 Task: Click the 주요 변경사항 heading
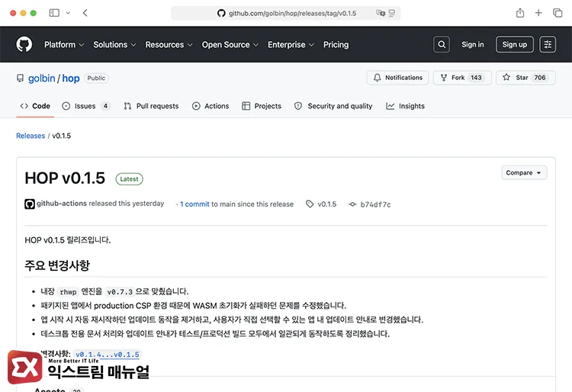pos(57,265)
